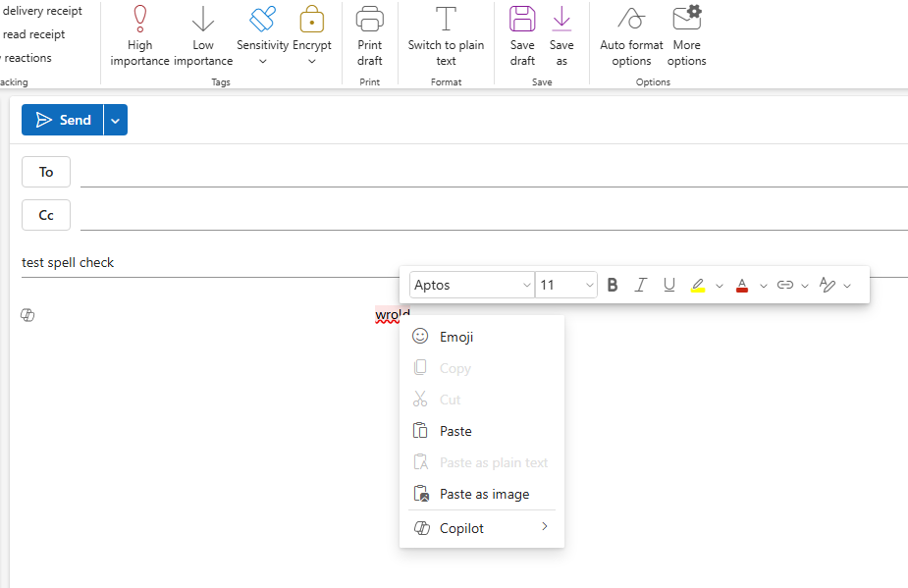Open the Copilot submenu in the context menu
Image resolution: width=908 pixels, height=588 pixels.
click(459, 527)
